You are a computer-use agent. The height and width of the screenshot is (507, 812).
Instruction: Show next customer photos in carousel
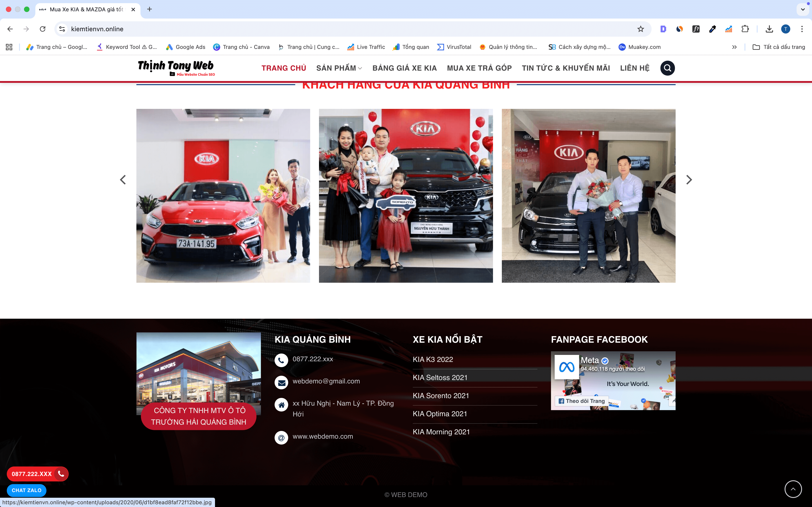pos(689,180)
